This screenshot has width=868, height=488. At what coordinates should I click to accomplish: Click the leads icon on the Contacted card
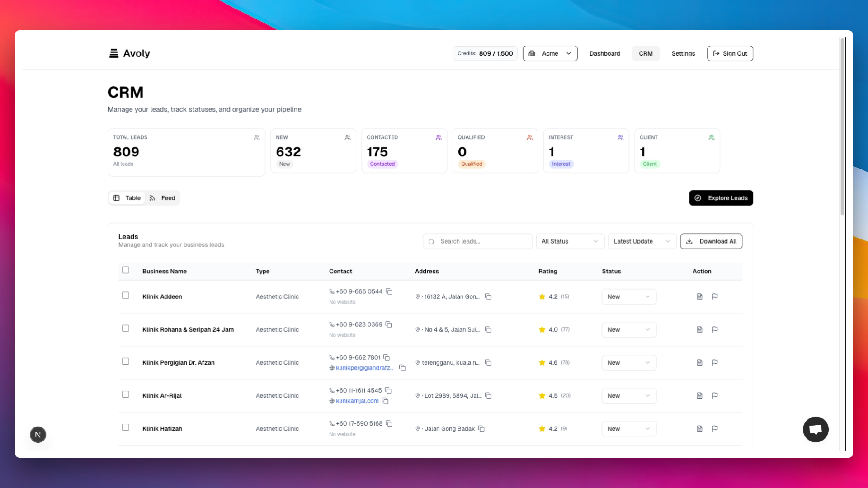439,137
